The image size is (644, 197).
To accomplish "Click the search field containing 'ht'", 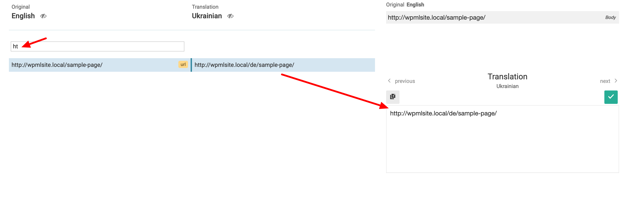I will point(98,47).
